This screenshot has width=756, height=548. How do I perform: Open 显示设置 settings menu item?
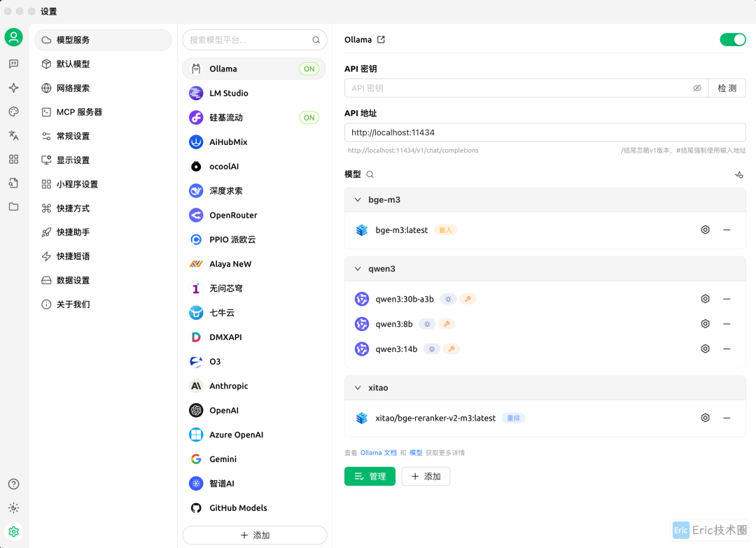pos(103,160)
